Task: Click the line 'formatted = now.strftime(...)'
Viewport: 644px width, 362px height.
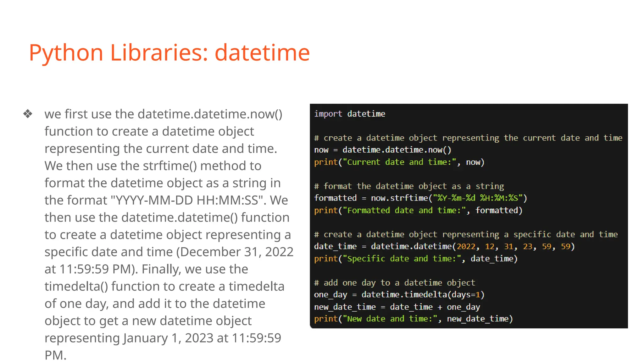Action: (x=421, y=198)
